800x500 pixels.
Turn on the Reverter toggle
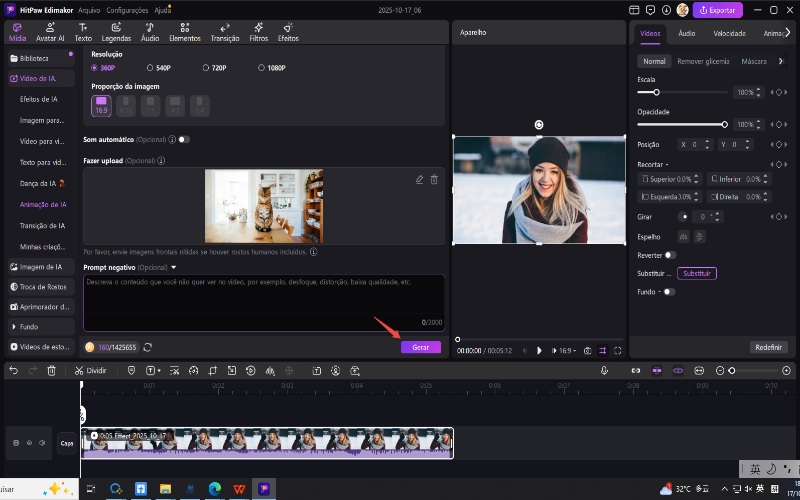pyautogui.click(x=670, y=255)
